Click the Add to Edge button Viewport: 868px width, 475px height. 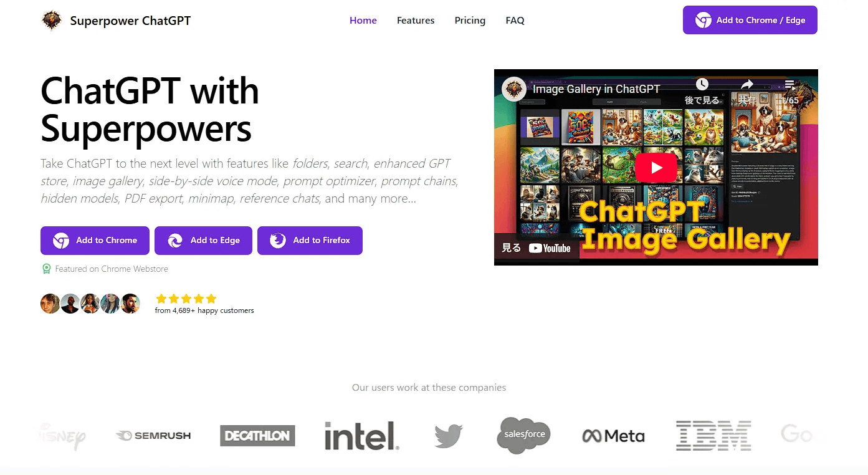[203, 241]
